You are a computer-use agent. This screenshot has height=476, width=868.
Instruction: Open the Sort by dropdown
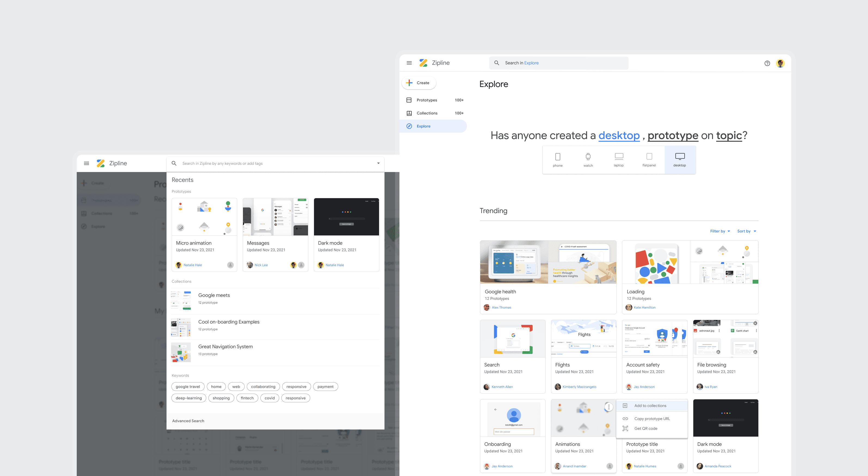click(746, 231)
